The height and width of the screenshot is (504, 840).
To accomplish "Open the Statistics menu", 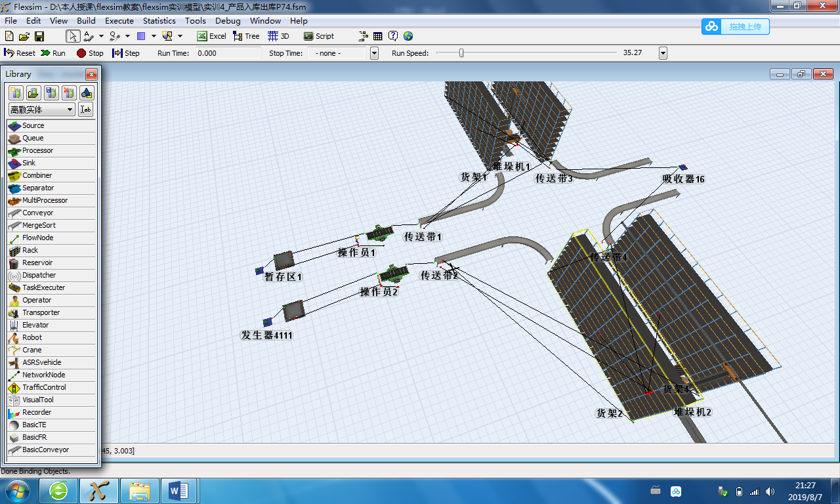I will [159, 21].
